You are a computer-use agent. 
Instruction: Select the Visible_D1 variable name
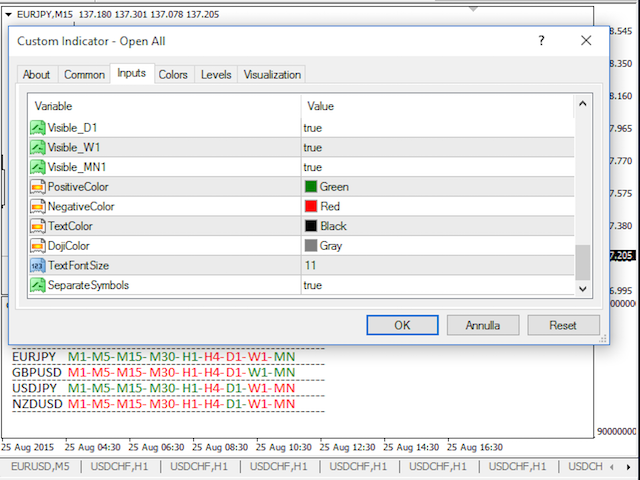pyautogui.click(x=72, y=128)
